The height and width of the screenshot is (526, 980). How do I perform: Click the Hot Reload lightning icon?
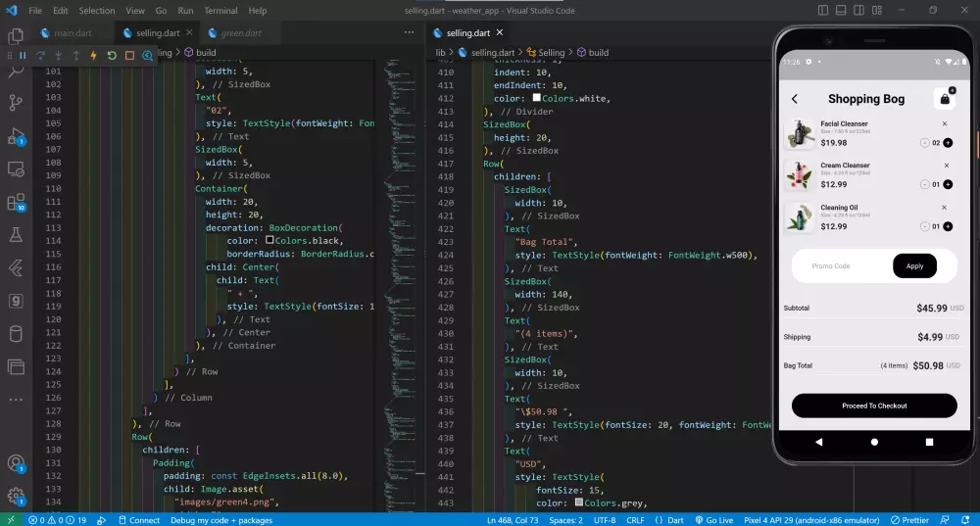(93, 56)
